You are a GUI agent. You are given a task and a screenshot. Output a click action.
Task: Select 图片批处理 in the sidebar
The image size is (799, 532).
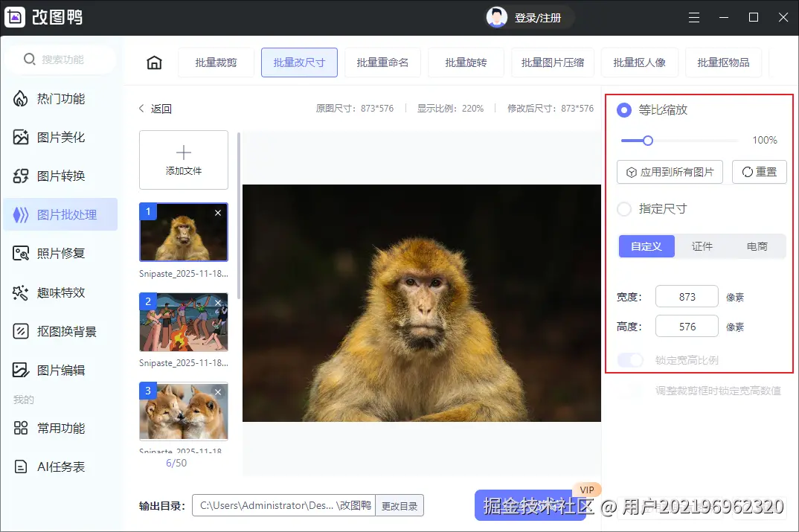click(x=60, y=214)
